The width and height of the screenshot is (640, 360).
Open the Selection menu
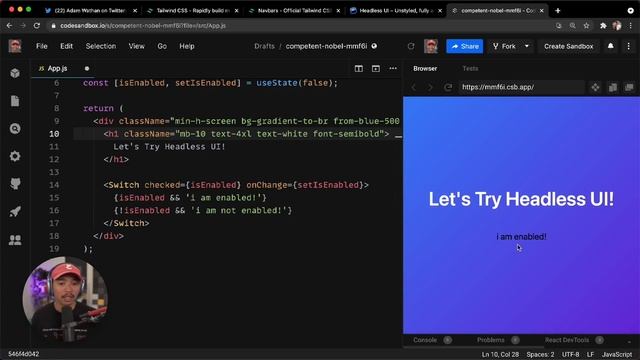pyautogui.click(x=101, y=46)
